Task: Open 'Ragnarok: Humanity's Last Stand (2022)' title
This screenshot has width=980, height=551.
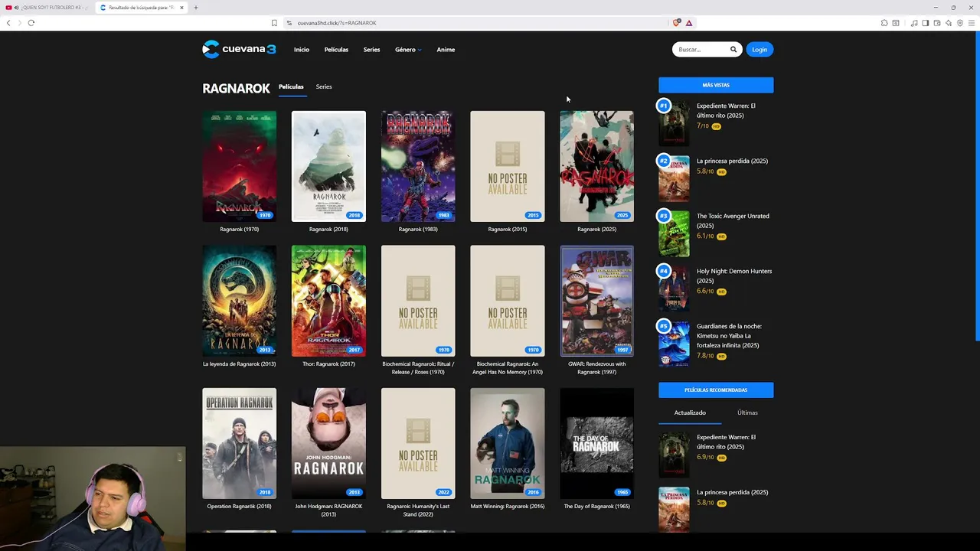Action: pos(418,510)
